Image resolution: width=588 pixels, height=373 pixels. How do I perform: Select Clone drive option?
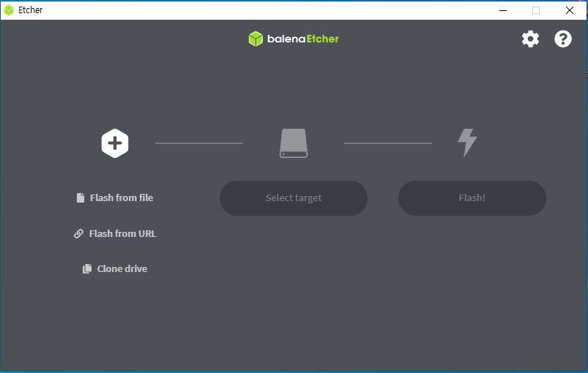pos(115,269)
